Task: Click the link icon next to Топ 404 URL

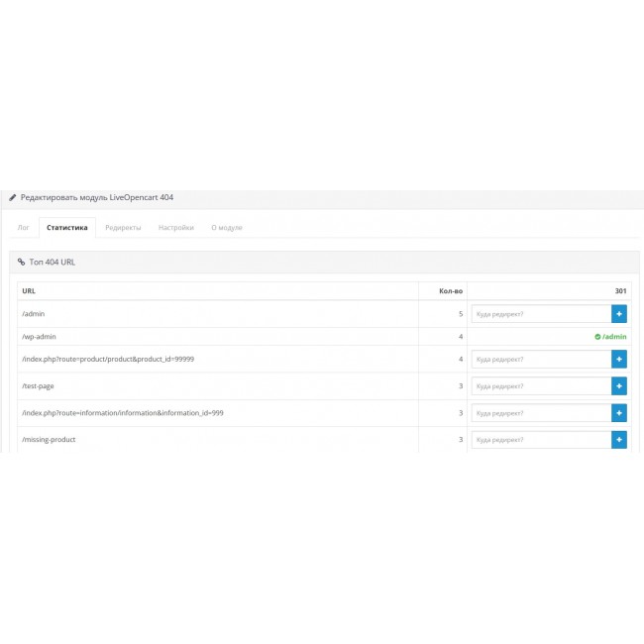Action: click(22, 263)
